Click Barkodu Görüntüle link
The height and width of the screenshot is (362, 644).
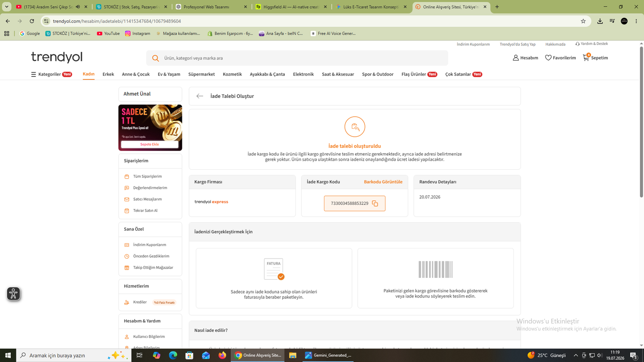[x=383, y=182]
